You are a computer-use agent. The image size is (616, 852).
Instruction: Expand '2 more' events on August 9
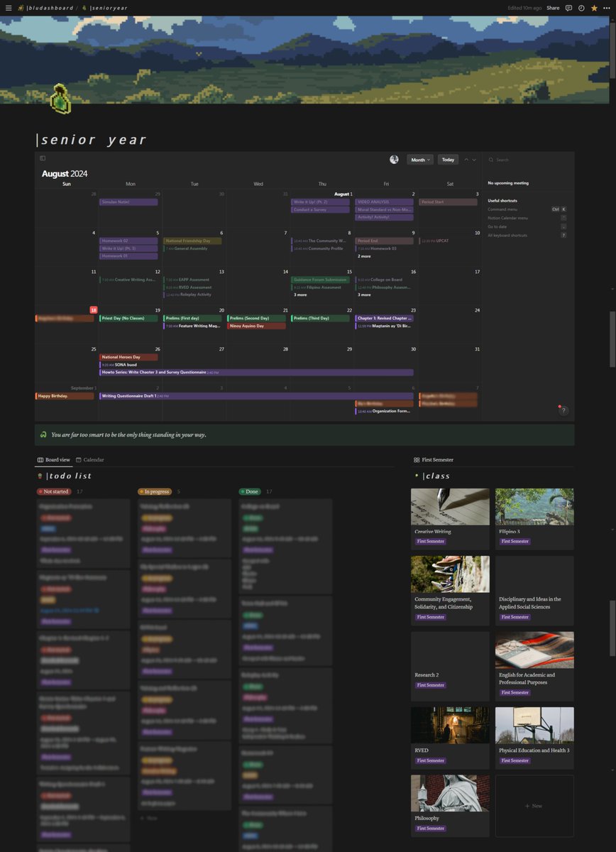[x=364, y=256]
